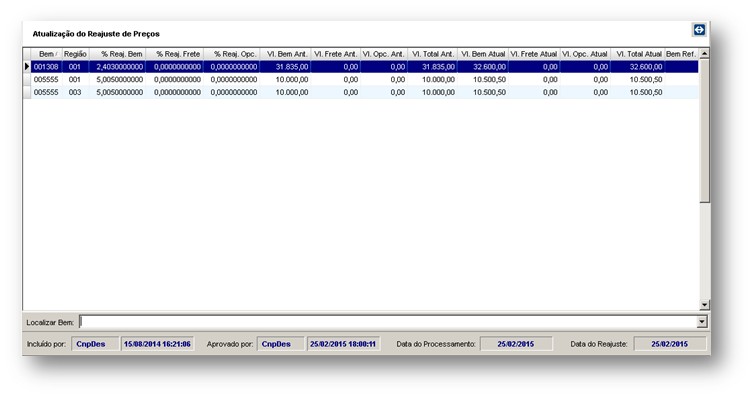Click the Vl. Bem Atual column header
Image resolution: width=753 pixels, height=398 pixels.
click(483, 54)
